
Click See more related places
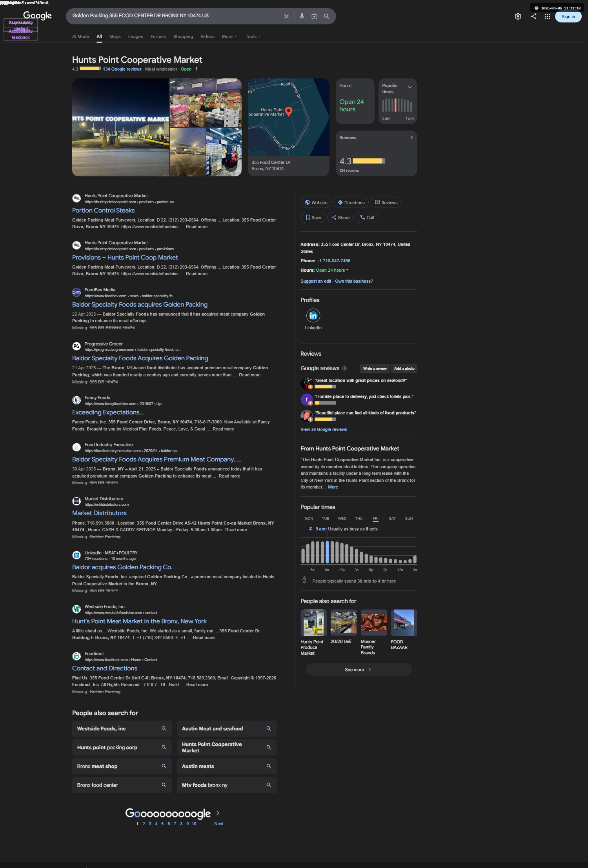pos(358,670)
